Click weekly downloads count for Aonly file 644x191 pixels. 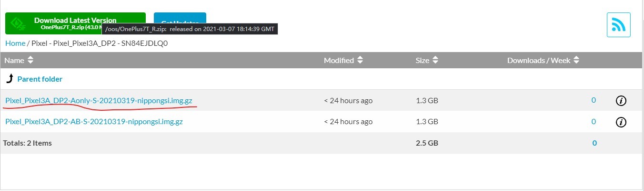pos(594,100)
